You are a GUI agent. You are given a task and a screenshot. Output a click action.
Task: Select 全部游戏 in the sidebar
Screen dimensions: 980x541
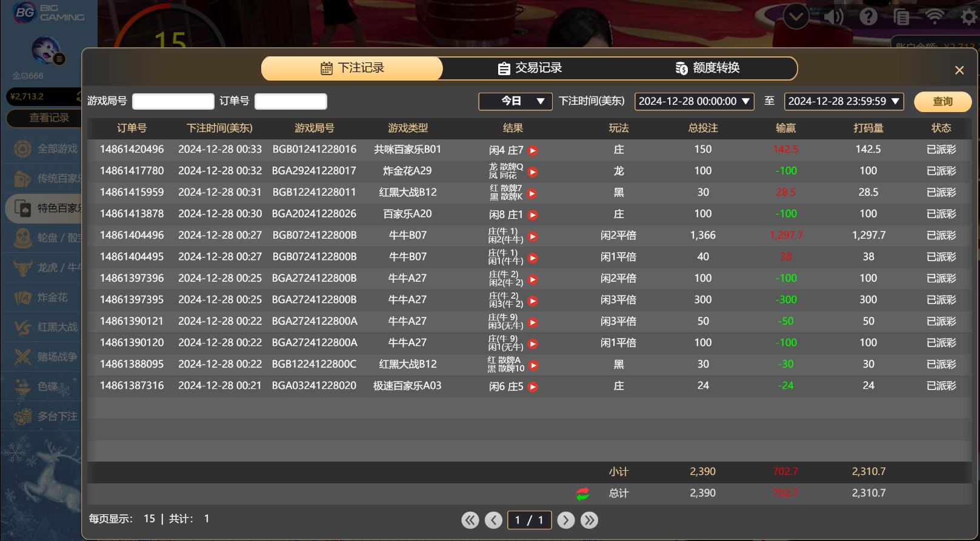click(x=42, y=148)
